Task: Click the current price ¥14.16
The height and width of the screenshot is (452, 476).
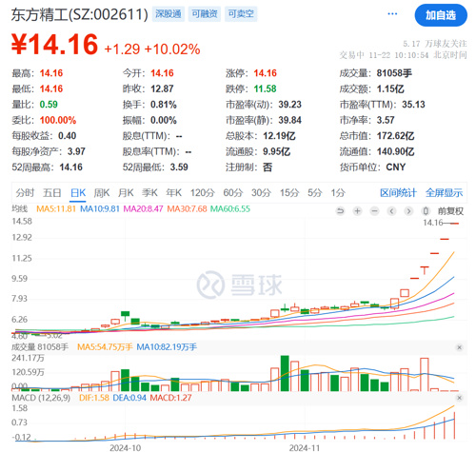Action: tap(55, 45)
